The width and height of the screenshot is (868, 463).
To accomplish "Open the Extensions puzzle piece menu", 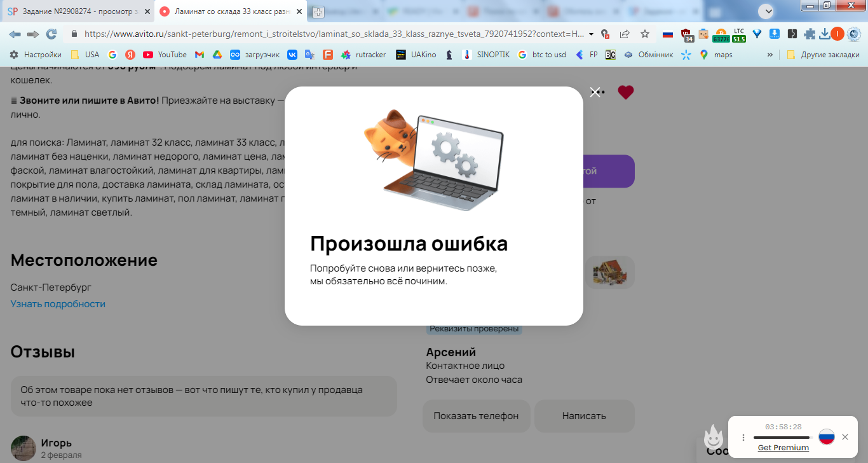I will (810, 34).
